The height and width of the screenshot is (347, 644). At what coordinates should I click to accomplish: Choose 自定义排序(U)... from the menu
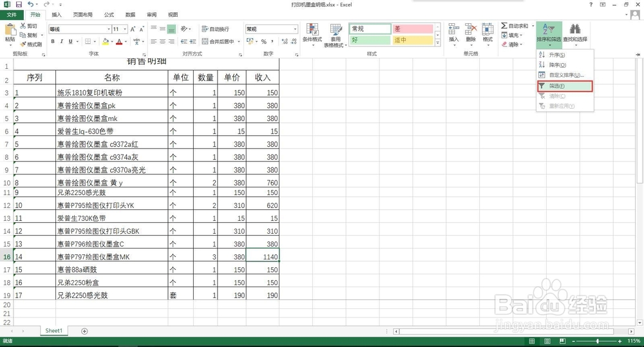pyautogui.click(x=565, y=75)
